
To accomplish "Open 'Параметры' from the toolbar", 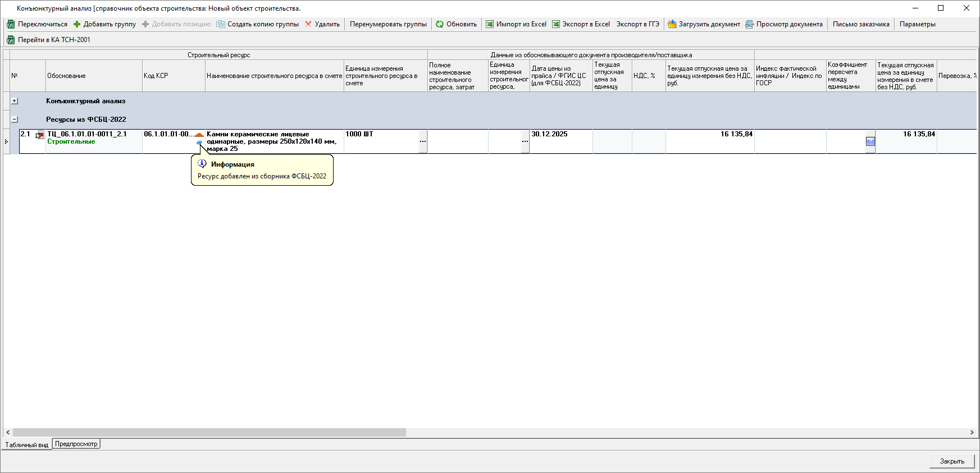I will [917, 24].
